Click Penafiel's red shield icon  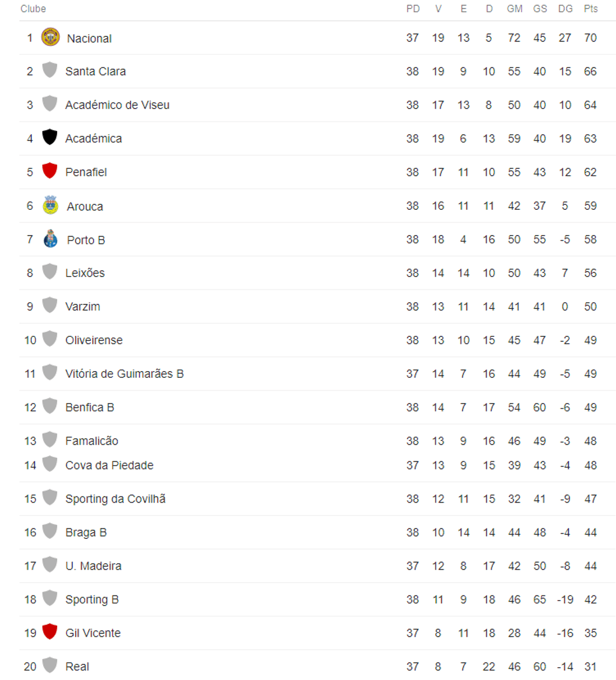click(50, 171)
